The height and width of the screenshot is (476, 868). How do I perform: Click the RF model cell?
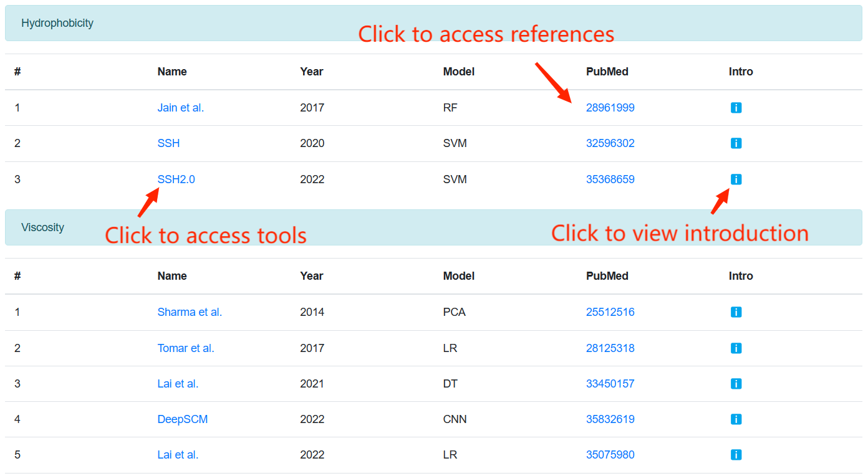450,108
